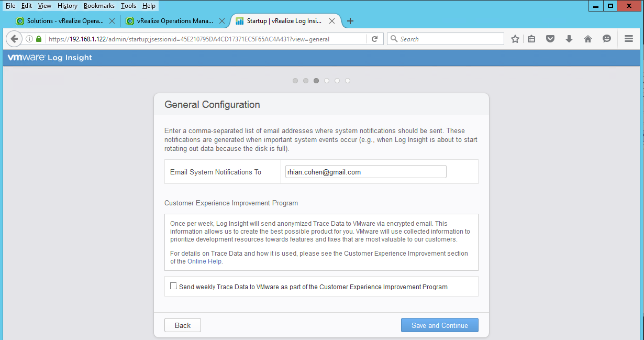
Task: View the secure connection padlock details
Action: click(38, 39)
